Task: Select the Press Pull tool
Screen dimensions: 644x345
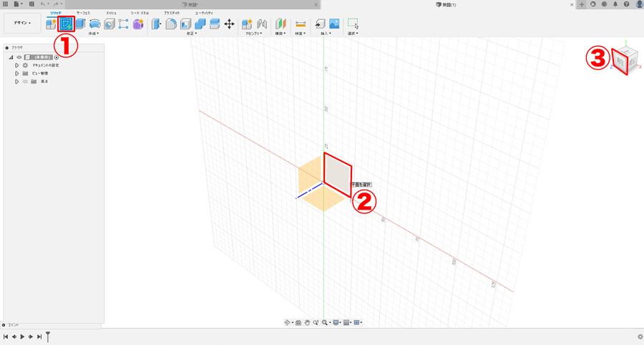Action: click(156, 24)
